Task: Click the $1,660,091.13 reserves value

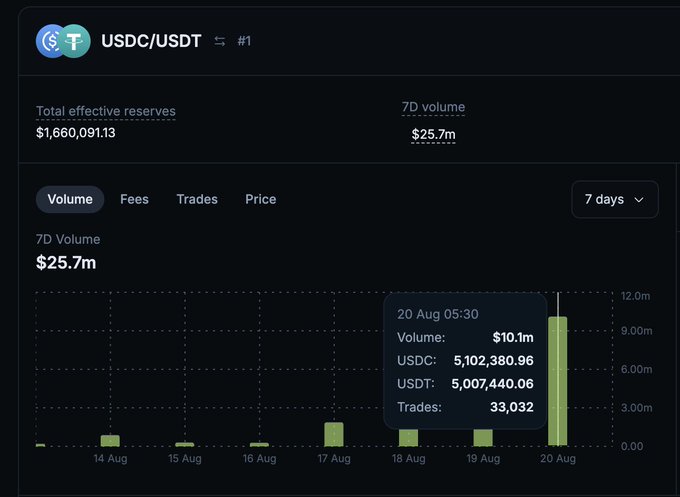Action: [76, 133]
